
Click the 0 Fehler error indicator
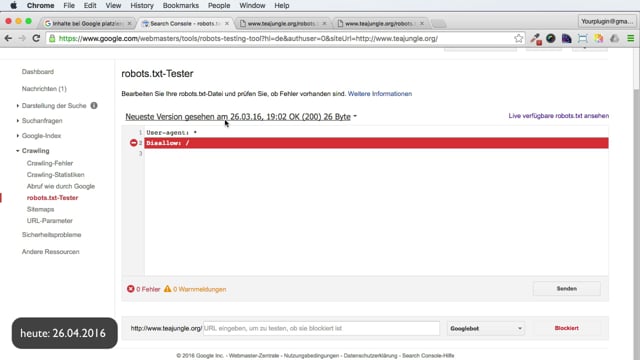(x=143, y=289)
